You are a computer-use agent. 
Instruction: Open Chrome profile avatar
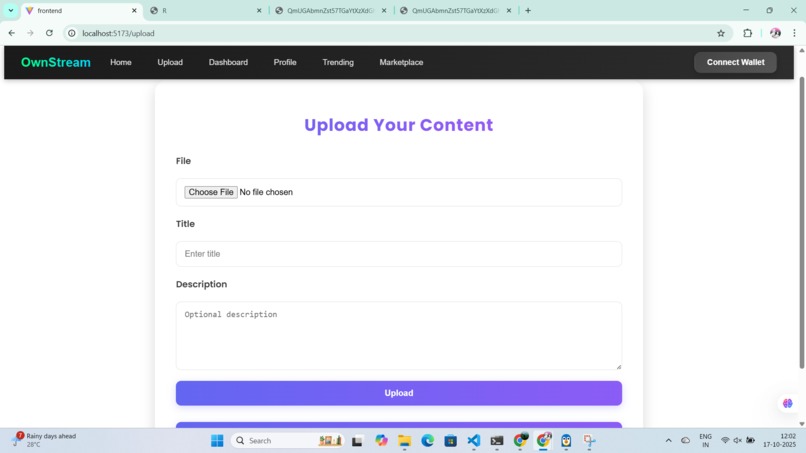775,33
